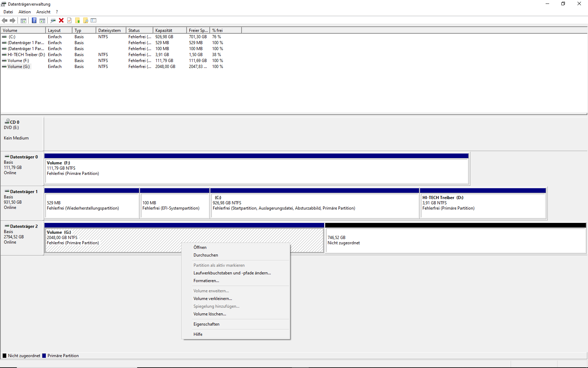Image resolution: width=588 pixels, height=368 pixels.
Task: Sort by the Status column header
Action: tap(140, 30)
